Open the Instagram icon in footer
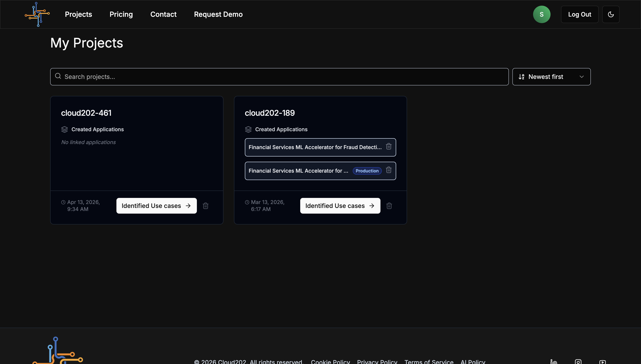This screenshot has width=641, height=364. point(578,362)
